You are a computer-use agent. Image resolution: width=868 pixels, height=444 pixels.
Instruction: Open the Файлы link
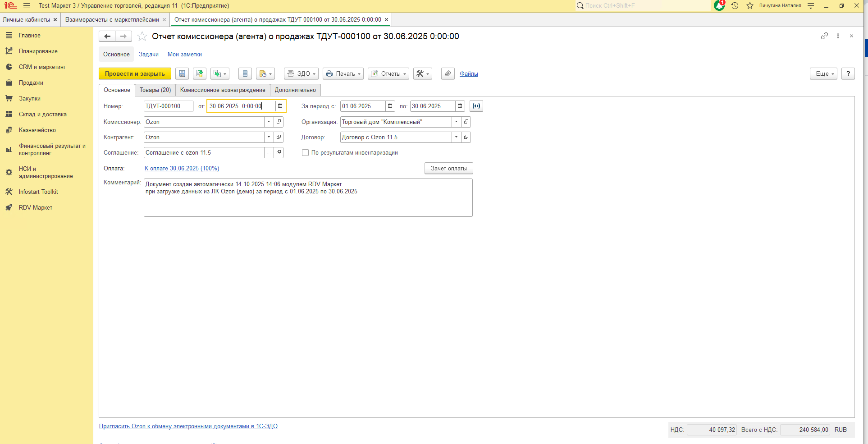[x=469, y=74]
